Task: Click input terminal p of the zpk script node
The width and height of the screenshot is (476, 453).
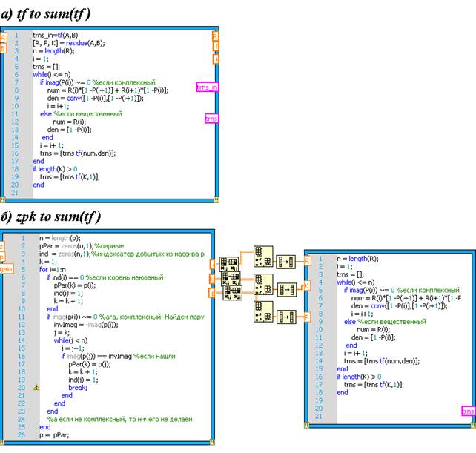Action: click(2, 258)
